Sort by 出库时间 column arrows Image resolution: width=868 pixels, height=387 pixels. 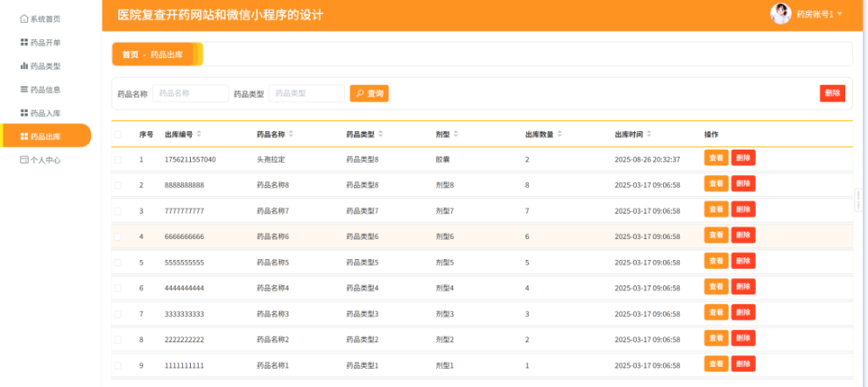(x=649, y=134)
